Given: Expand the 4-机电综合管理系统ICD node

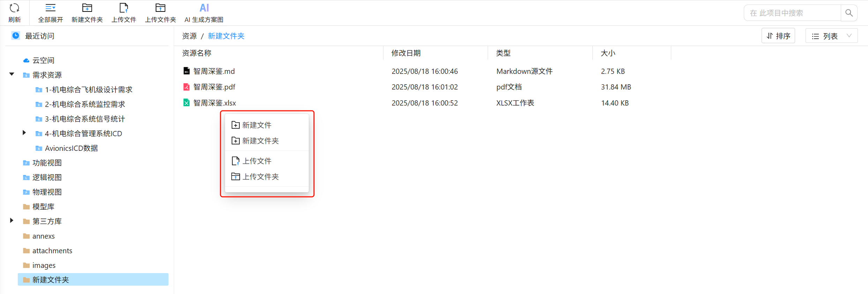Looking at the screenshot, I should pos(24,133).
